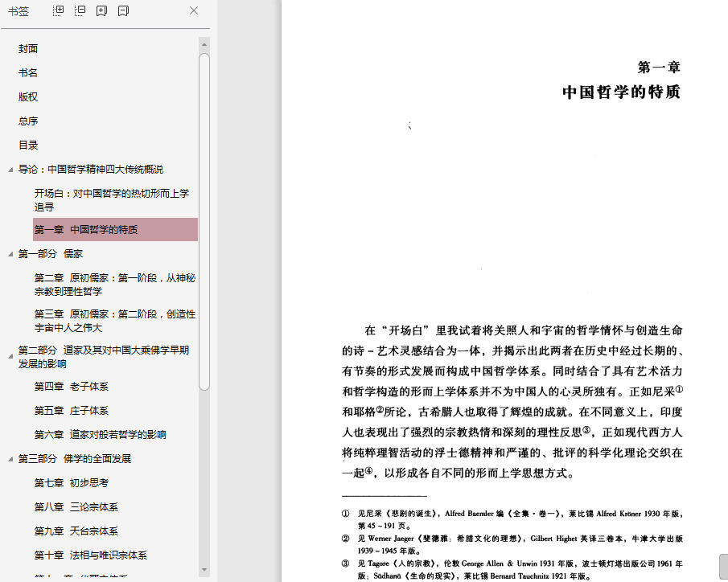The height and width of the screenshot is (582, 728).
Task: Open 第十章 法相与唯识宗体系 bookmark
Action: [x=91, y=555]
